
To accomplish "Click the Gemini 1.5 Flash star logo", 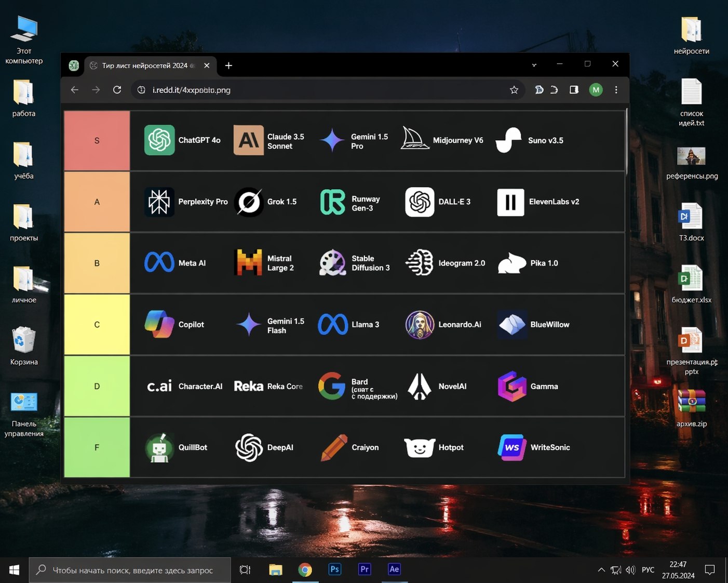I will pos(249,324).
